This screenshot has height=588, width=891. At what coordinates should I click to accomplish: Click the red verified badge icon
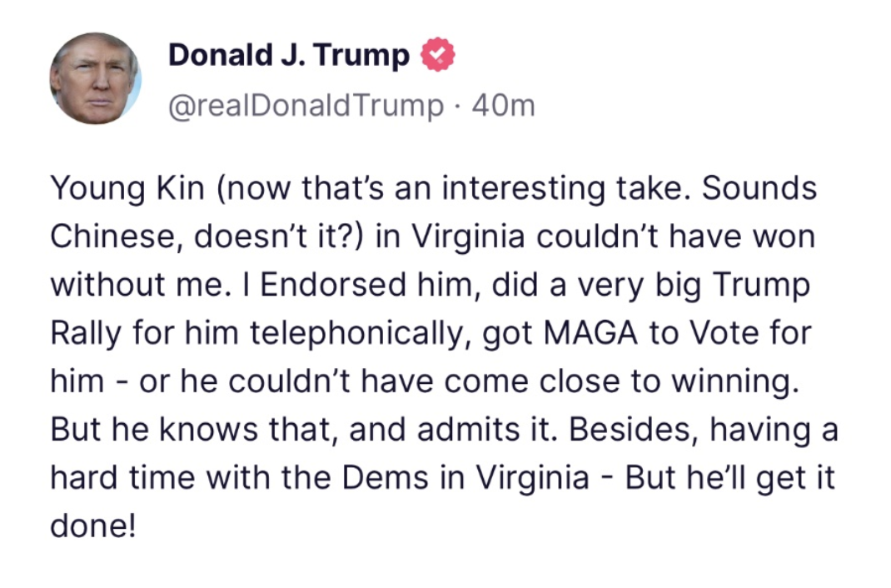pos(438,55)
